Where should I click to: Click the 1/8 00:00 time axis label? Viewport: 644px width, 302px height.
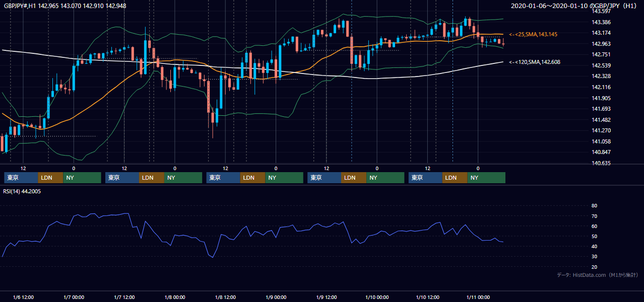tap(174, 297)
